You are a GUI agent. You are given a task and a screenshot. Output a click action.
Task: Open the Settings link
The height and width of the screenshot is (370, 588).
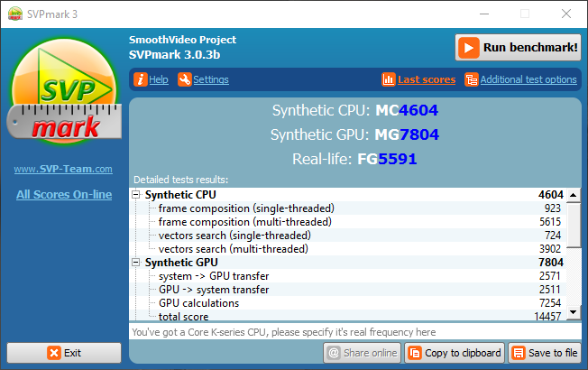click(211, 79)
